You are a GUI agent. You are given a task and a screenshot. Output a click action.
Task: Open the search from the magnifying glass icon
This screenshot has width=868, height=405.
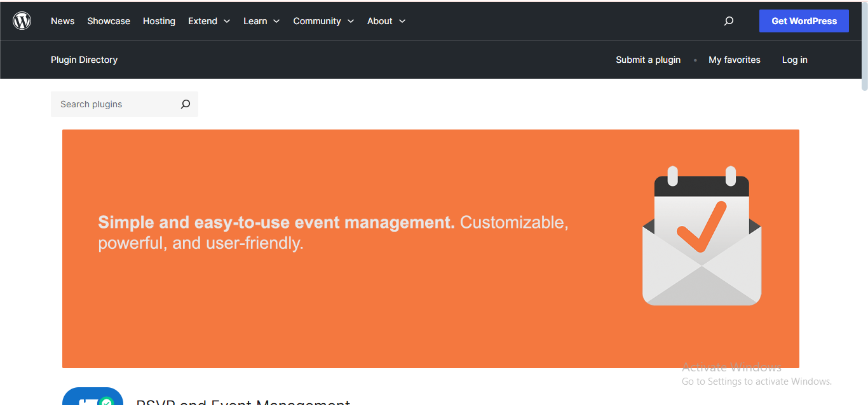coord(728,20)
